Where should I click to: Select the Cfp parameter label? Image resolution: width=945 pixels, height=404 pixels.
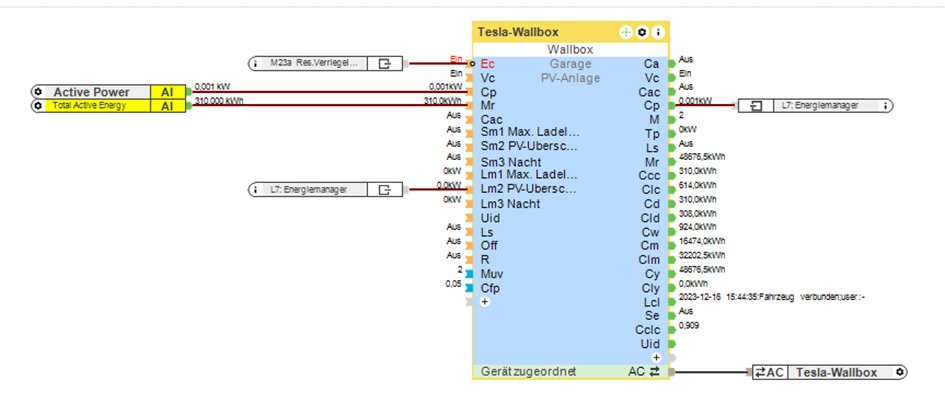click(490, 288)
